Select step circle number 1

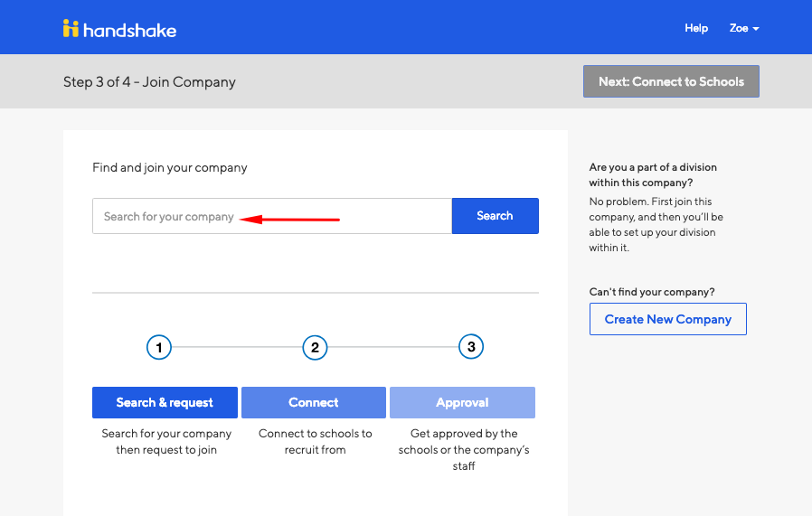(x=159, y=347)
